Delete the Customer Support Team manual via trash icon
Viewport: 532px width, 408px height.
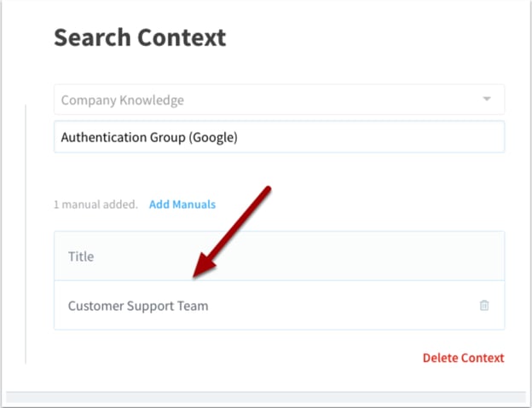coord(484,305)
